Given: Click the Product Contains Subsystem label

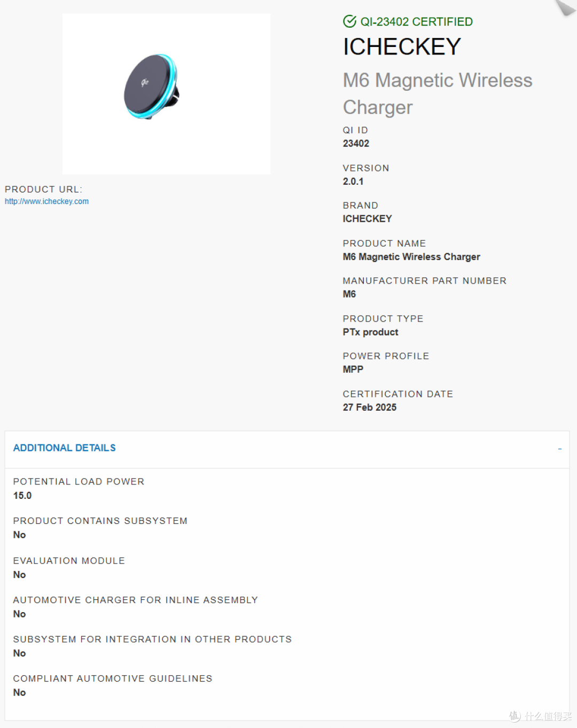Looking at the screenshot, I should click(100, 521).
